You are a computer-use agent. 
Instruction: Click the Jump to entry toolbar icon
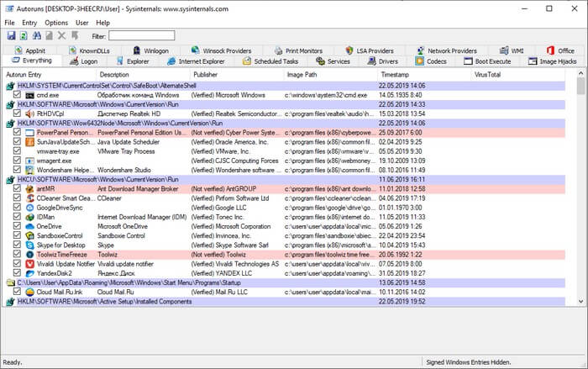tap(75, 35)
